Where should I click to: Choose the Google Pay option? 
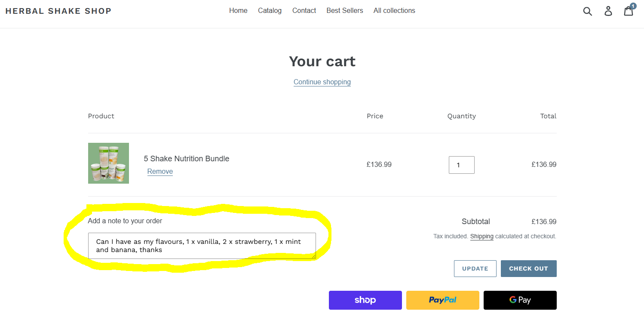click(x=520, y=300)
